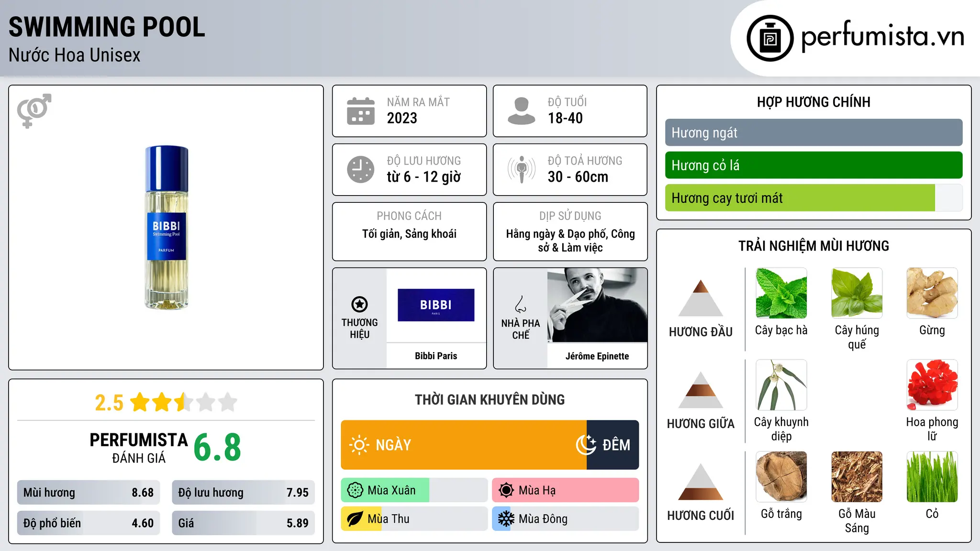Click the Hương giữa pyramid icon
The width and height of the screenshot is (980, 551).
(701, 390)
